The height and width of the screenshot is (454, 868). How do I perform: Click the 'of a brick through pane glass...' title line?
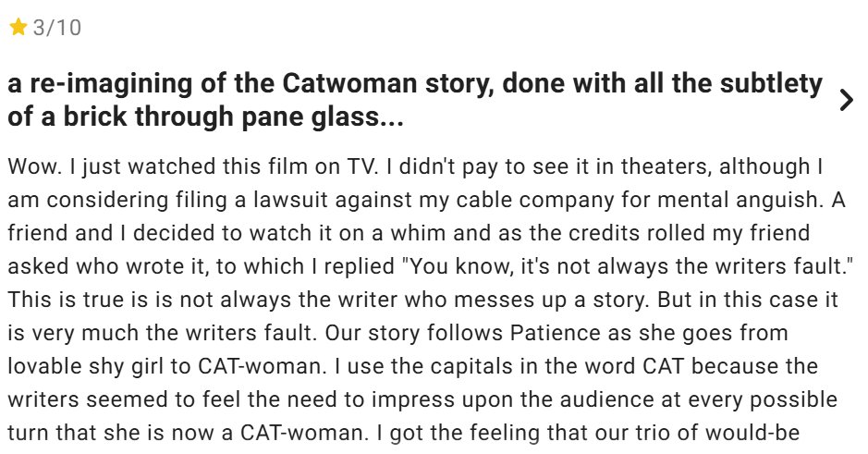point(205,117)
